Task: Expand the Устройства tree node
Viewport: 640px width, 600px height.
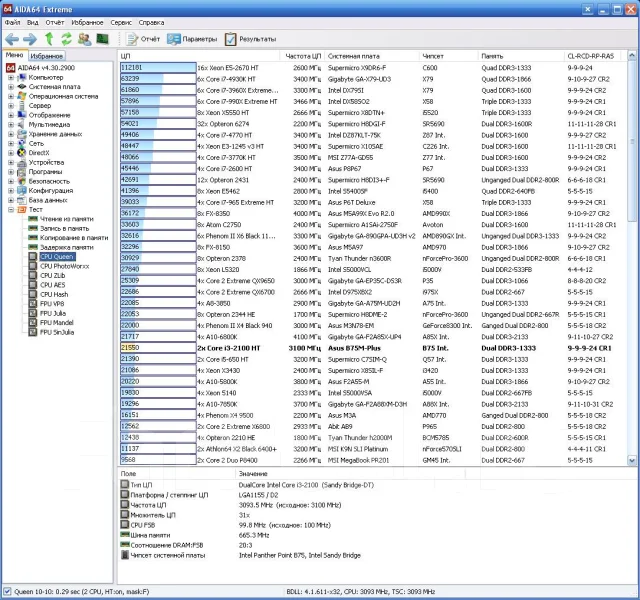Action: (x=11, y=162)
